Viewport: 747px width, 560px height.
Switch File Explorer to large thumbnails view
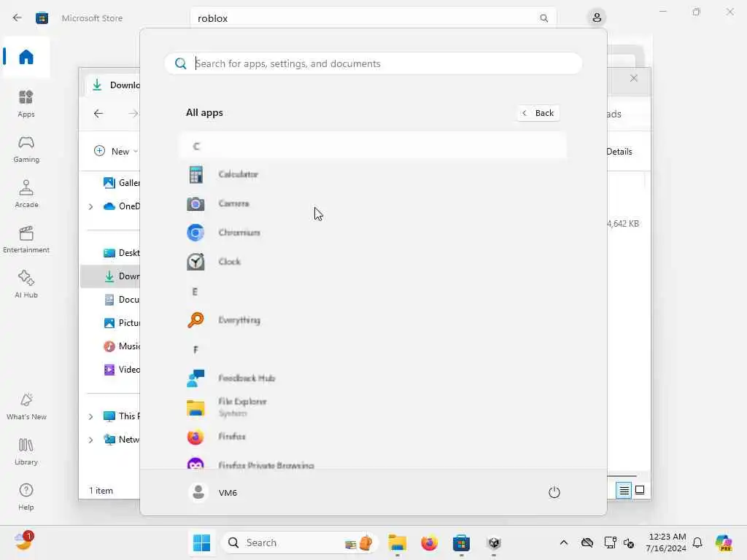click(x=640, y=490)
